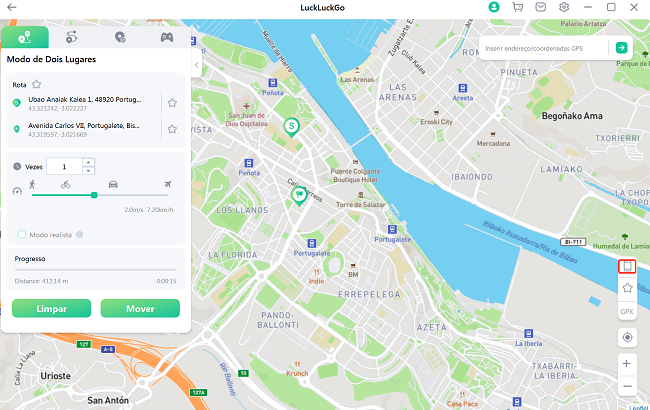Collapse the side panel with the chevron
This screenshot has height=410, width=650.
tap(196, 65)
